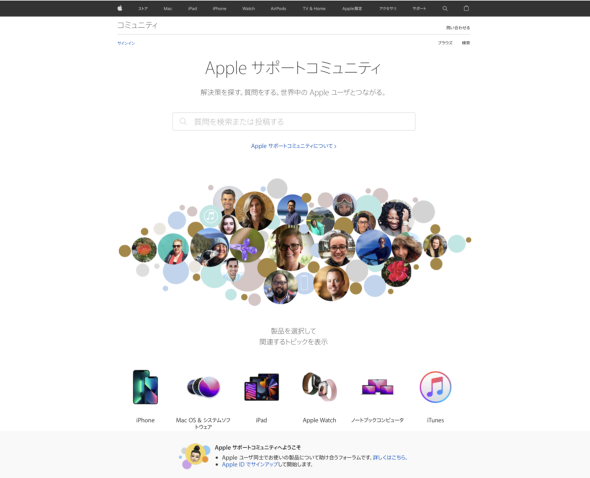The height and width of the screenshot is (478, 590).
Task: Go to the AirPods menu item
Action: pyautogui.click(x=278, y=9)
